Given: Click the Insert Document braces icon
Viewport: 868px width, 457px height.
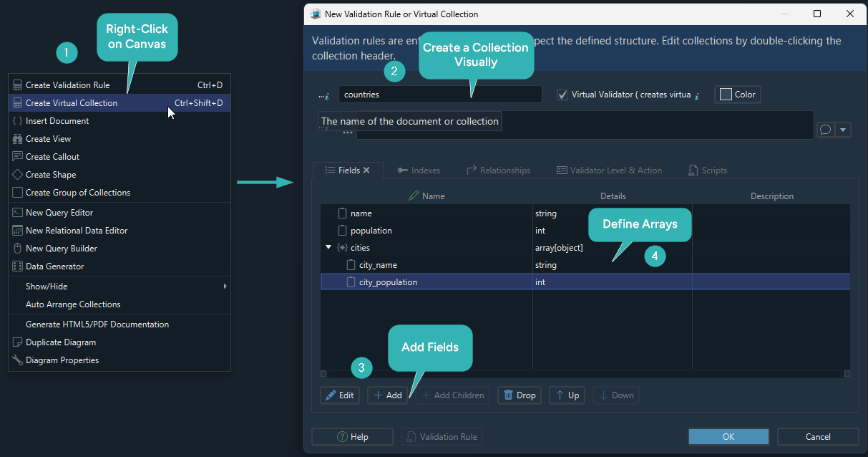Looking at the screenshot, I should click(17, 121).
